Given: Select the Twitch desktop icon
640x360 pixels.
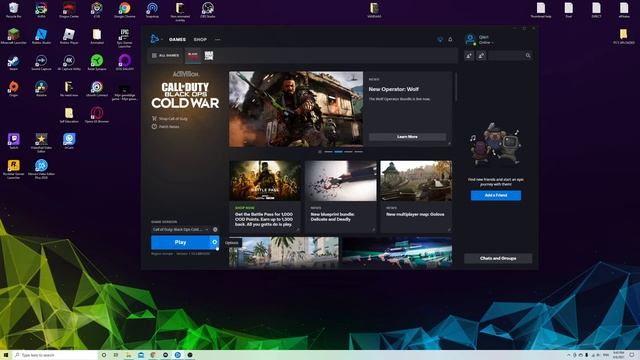Looking at the screenshot, I should [x=13, y=141].
